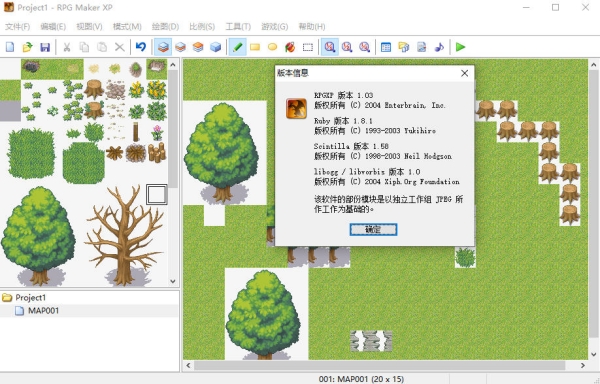This screenshot has height=384, width=600.
Task: Click tileset palette scroll up arrow
Action: click(173, 64)
